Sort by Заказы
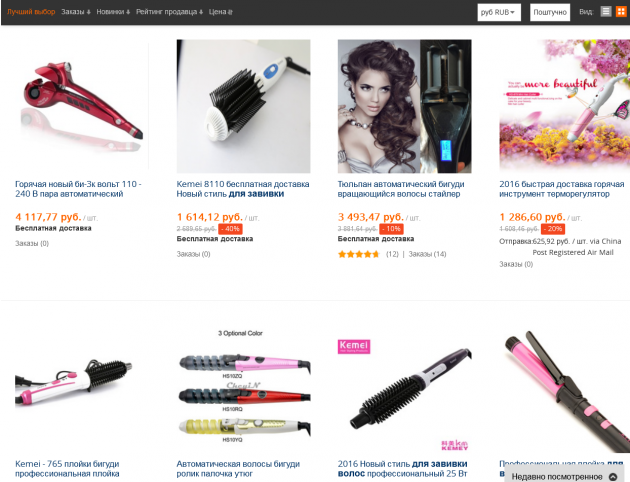Image resolution: width=630 pixels, height=482 pixels. (76, 12)
